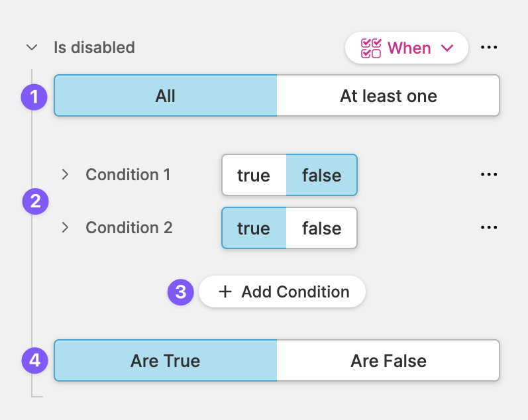The height and width of the screenshot is (420, 528).
Task: Collapse the Is disabled section
Action: (31, 48)
